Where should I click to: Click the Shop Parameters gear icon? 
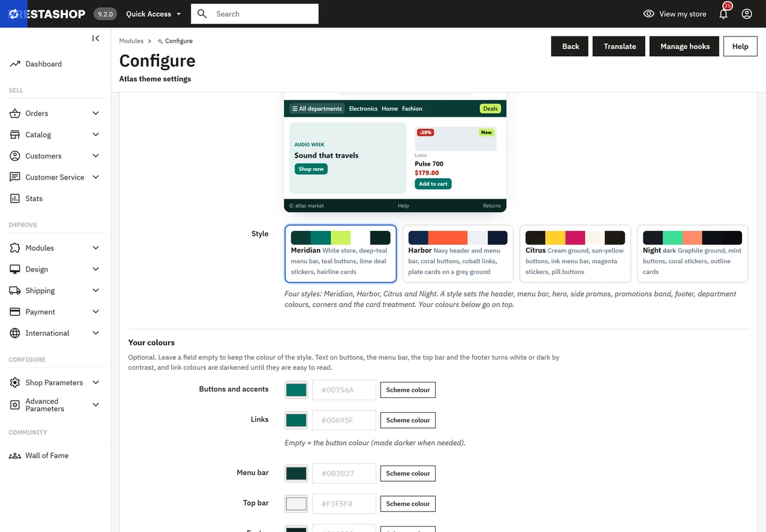click(15, 382)
